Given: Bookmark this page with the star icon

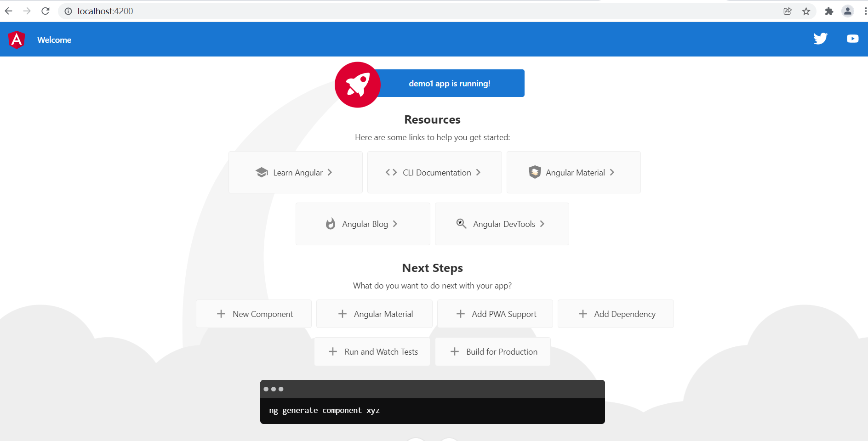Looking at the screenshot, I should click(806, 11).
